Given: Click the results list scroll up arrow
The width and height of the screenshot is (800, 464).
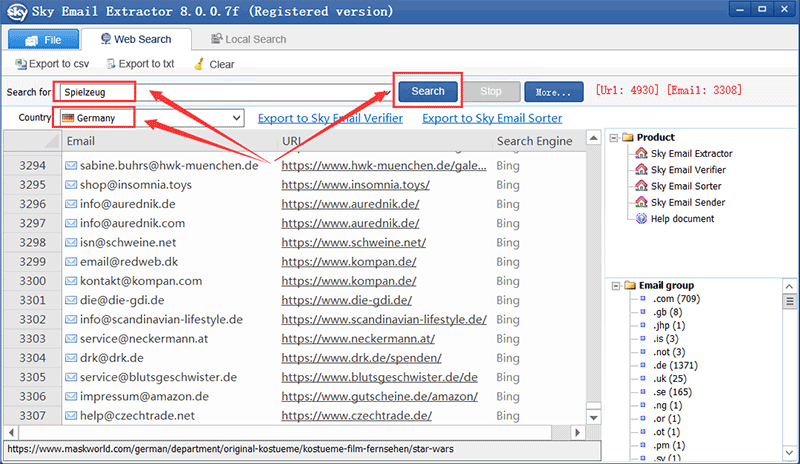Looking at the screenshot, I should (593, 138).
